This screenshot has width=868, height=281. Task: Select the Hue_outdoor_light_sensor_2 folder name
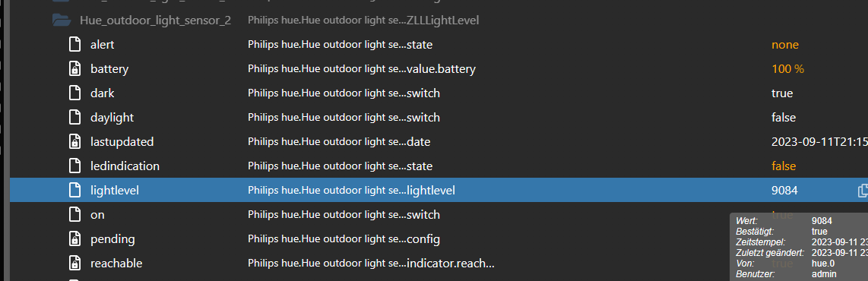point(155,21)
